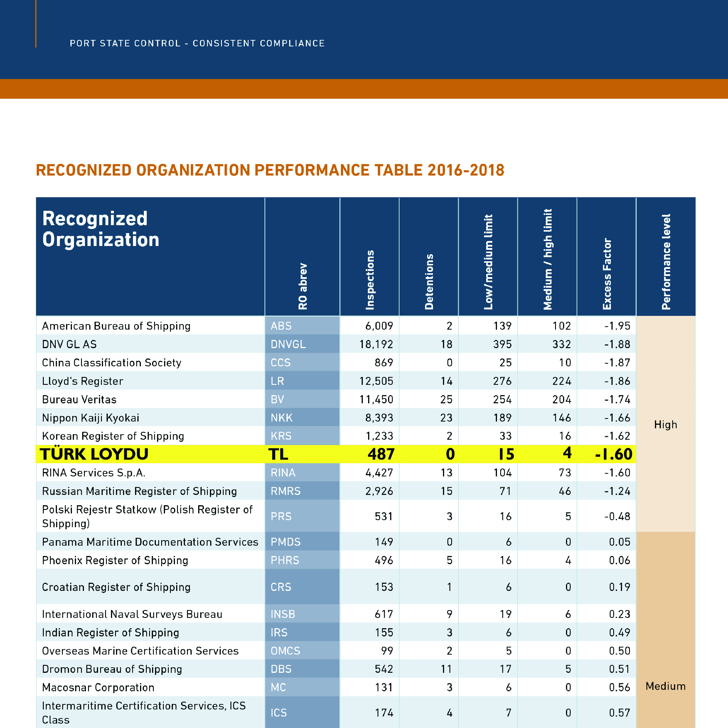Viewport: 728px width, 728px height.
Task: Select the highlighted TÜRK LOYDU row name
Action: click(x=94, y=454)
